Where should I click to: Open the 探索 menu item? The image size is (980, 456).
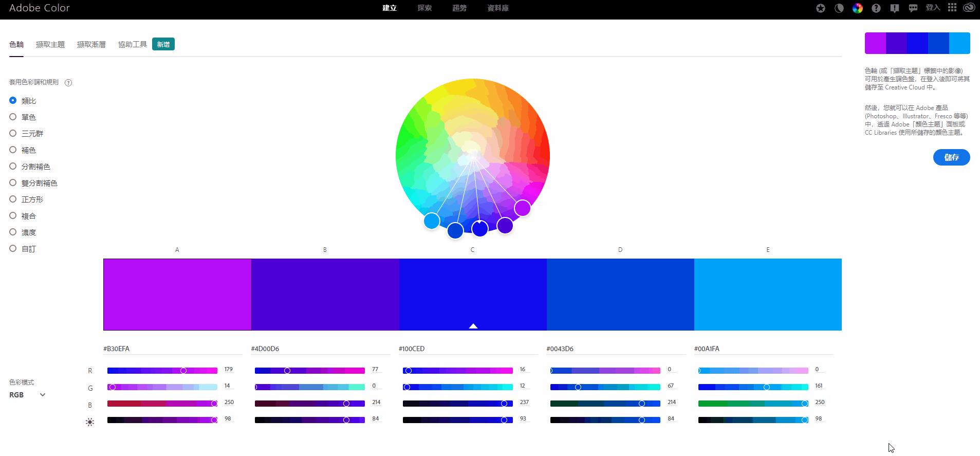coord(424,8)
